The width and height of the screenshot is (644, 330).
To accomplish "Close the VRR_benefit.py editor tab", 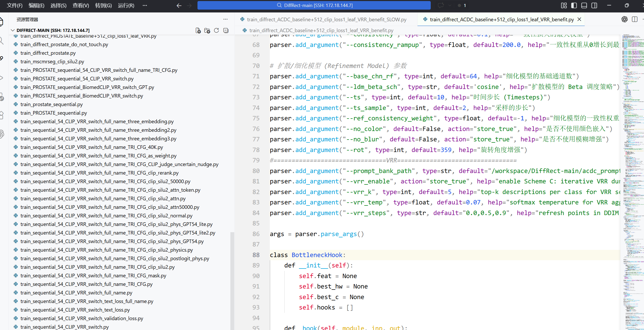I will click(579, 19).
